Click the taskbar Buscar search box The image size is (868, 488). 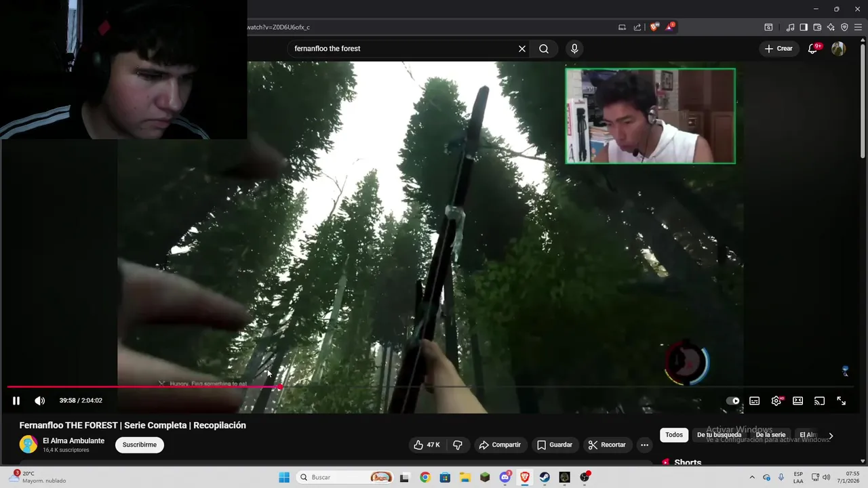tap(346, 477)
